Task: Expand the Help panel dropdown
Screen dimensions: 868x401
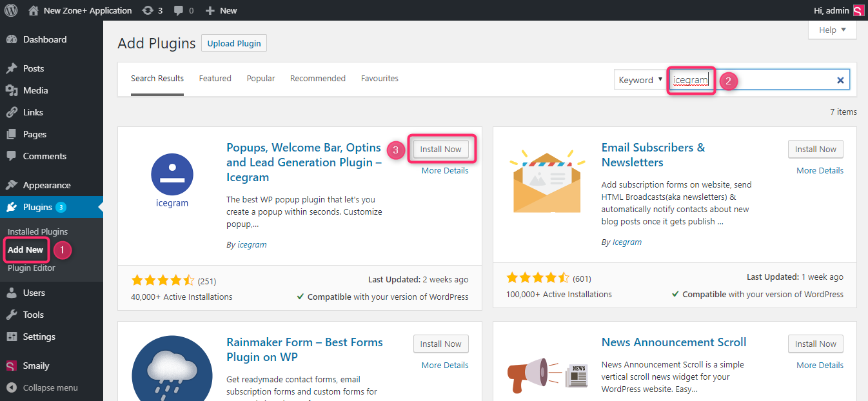Action: coord(832,30)
